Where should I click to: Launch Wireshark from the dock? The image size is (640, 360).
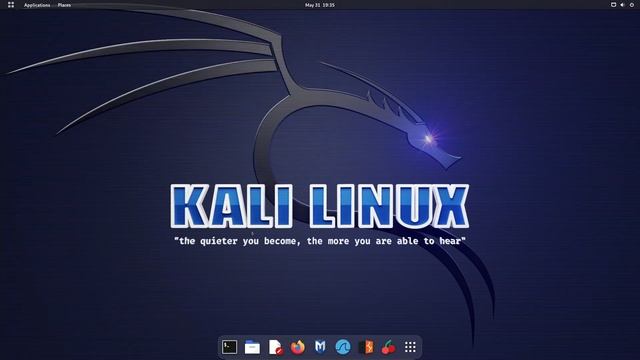point(343,347)
